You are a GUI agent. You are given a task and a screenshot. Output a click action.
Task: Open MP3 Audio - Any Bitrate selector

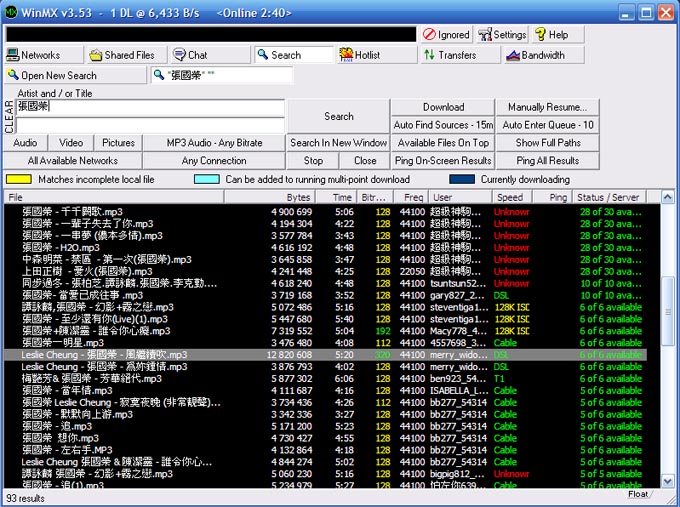coord(214,143)
